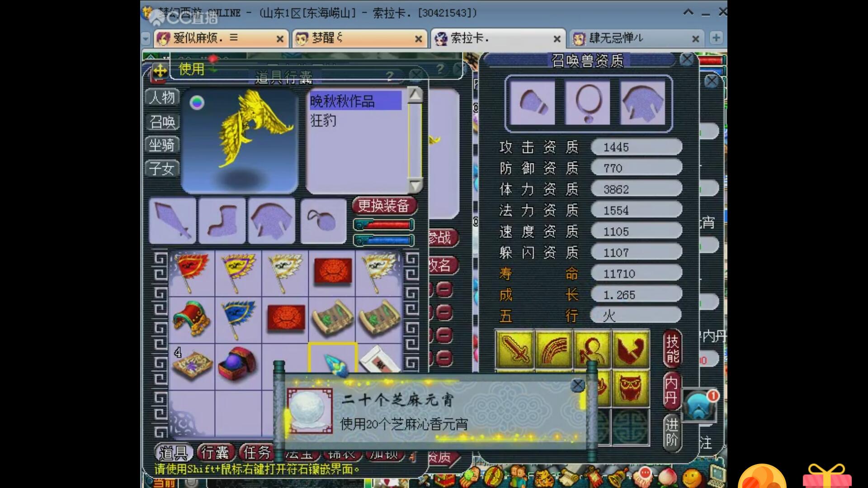The width and height of the screenshot is (868, 488).
Task: Click the weapon equipment slot
Action: coord(173,221)
